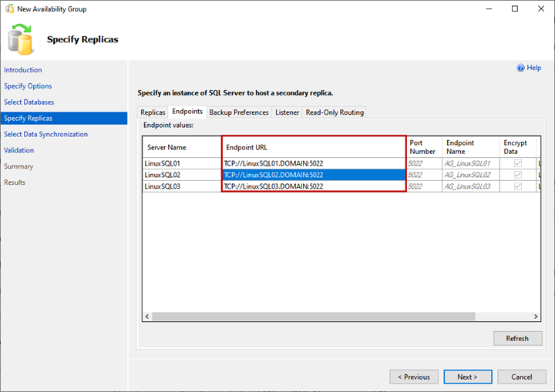Click the Encrypt Data column header
Viewport: 555px width, 392px height.
click(x=518, y=147)
